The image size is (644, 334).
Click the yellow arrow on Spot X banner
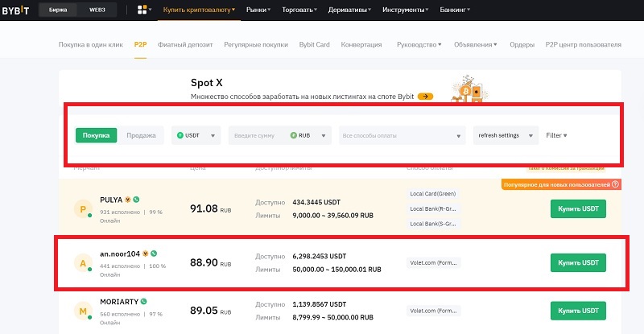pyautogui.click(x=426, y=97)
